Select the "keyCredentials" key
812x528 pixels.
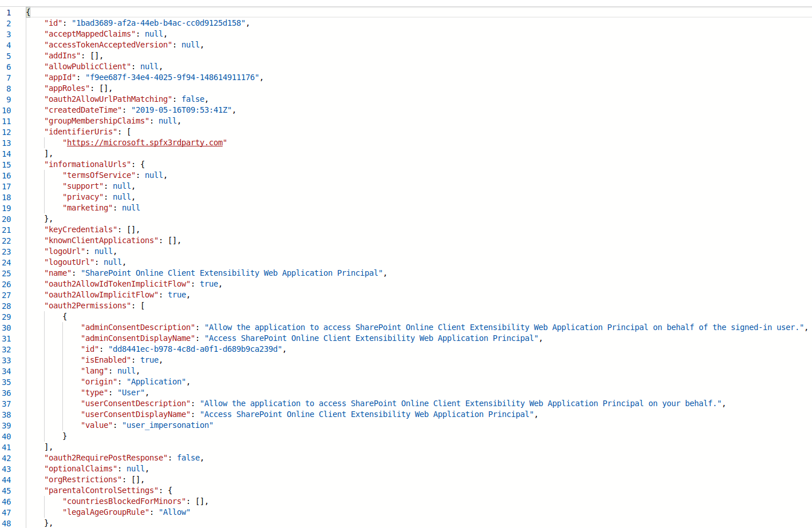(81, 229)
